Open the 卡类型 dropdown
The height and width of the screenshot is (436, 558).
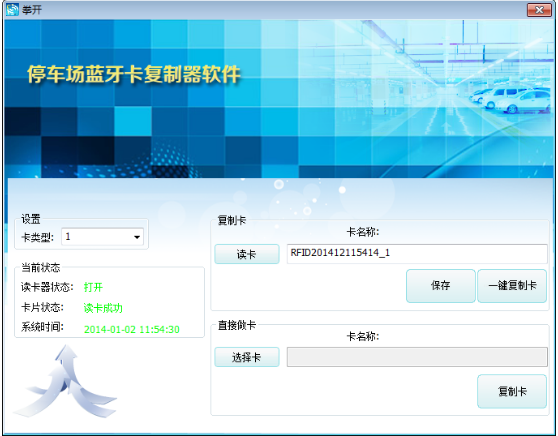point(102,237)
